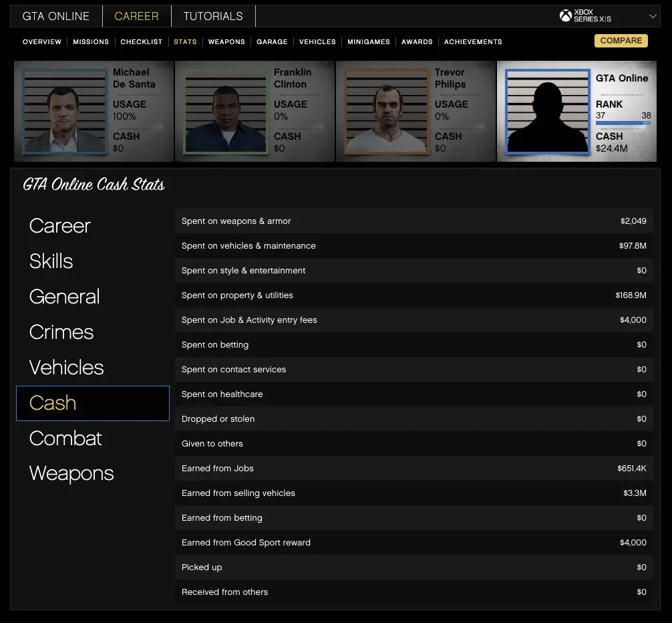The height and width of the screenshot is (623, 672).
Task: Choose Combat stats category in sidebar
Action: pyautogui.click(x=65, y=439)
